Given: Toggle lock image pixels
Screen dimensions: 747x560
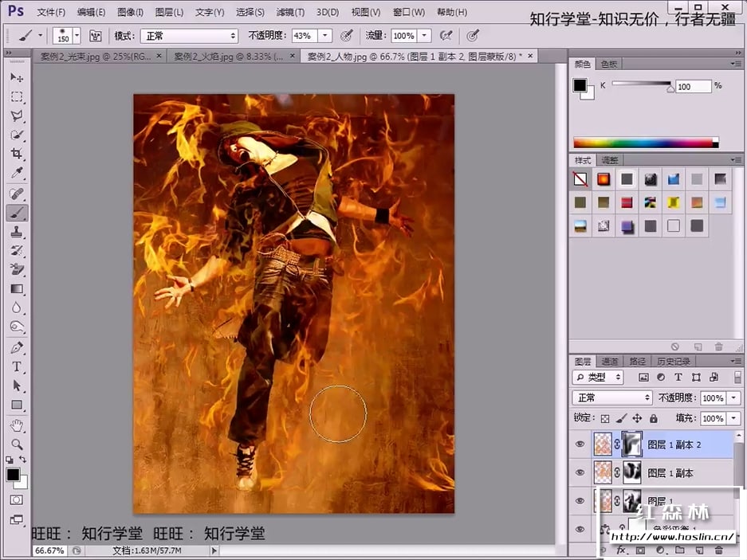Looking at the screenshot, I should coord(621,418).
